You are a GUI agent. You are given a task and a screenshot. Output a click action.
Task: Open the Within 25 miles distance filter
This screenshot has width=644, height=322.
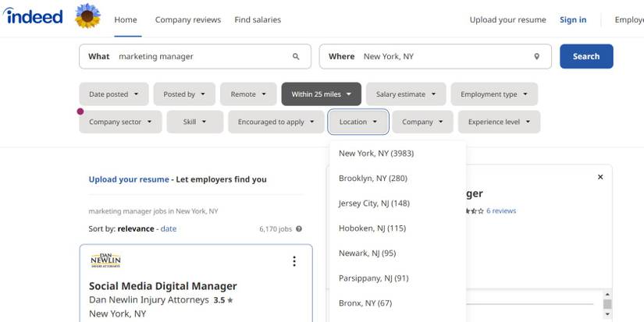pyautogui.click(x=321, y=94)
